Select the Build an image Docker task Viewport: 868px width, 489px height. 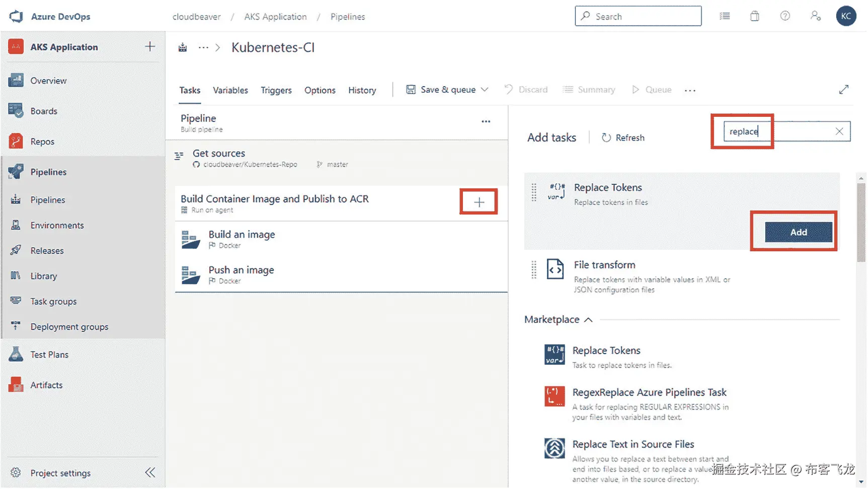click(x=341, y=239)
